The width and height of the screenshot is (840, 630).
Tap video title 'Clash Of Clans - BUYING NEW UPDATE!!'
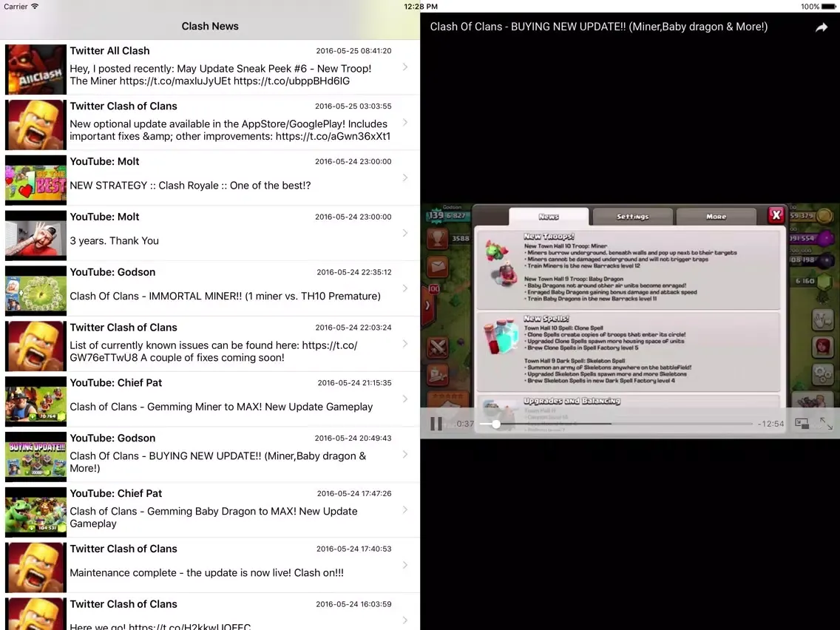[599, 27]
